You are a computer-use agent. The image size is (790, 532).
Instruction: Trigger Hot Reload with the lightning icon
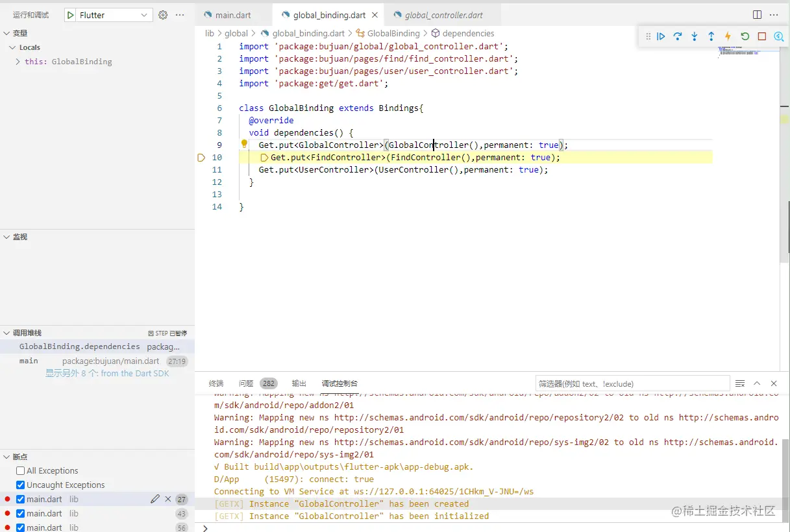pyautogui.click(x=728, y=37)
